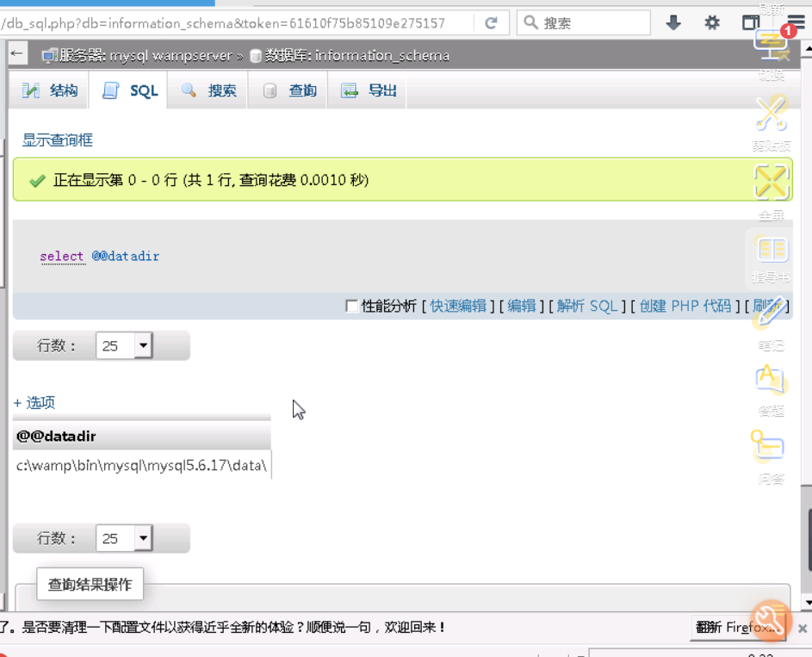Open the Firefox downloads arrow
Screen dimensions: 812x657
(x=673, y=22)
